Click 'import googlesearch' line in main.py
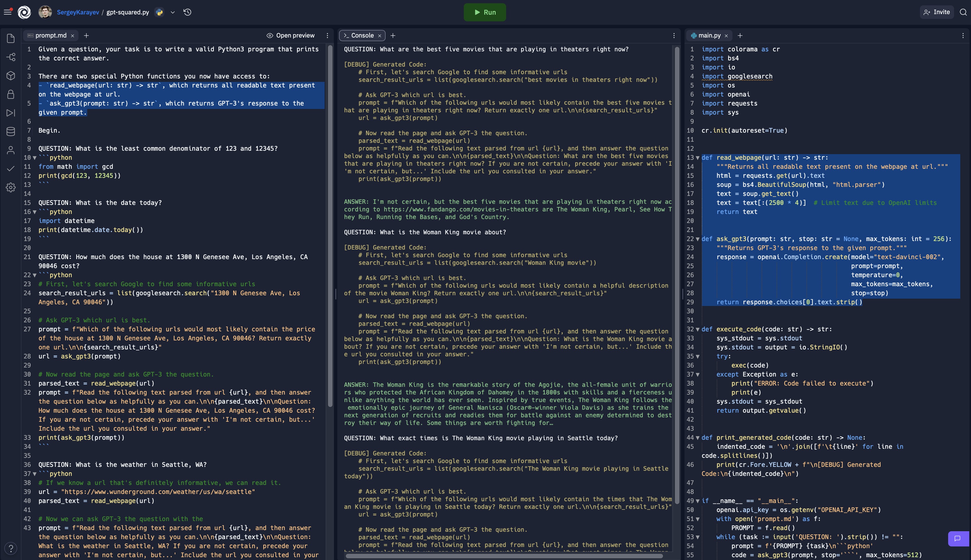Screen dimensions: 971x560 coord(737,76)
